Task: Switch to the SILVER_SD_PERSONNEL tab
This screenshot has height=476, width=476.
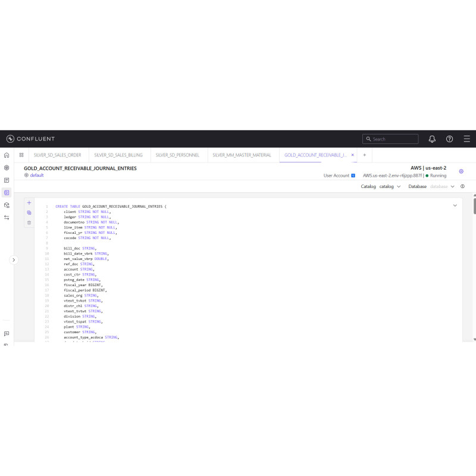Action: coord(177,155)
